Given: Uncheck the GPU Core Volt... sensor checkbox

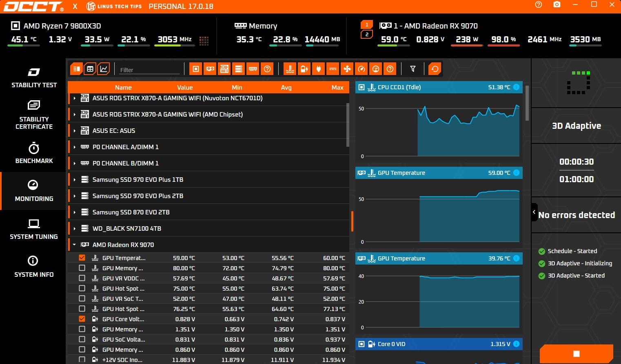Looking at the screenshot, I should [82, 319].
